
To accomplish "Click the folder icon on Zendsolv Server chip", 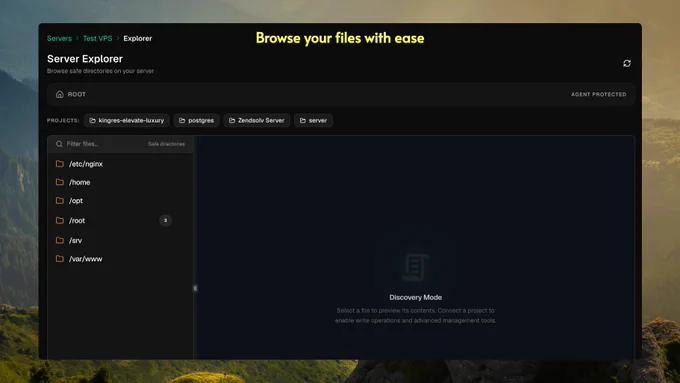I will click(232, 121).
